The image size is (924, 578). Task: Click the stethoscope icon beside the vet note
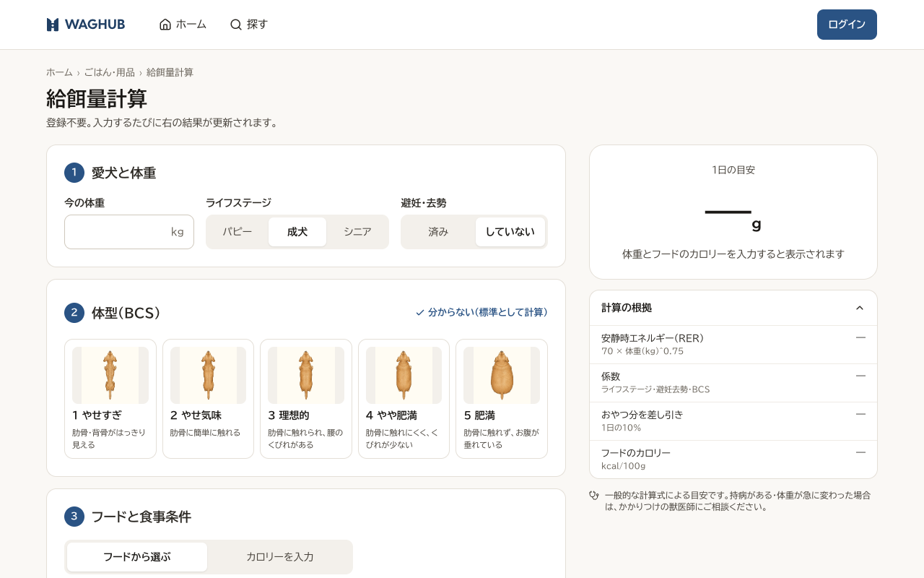tap(594, 496)
